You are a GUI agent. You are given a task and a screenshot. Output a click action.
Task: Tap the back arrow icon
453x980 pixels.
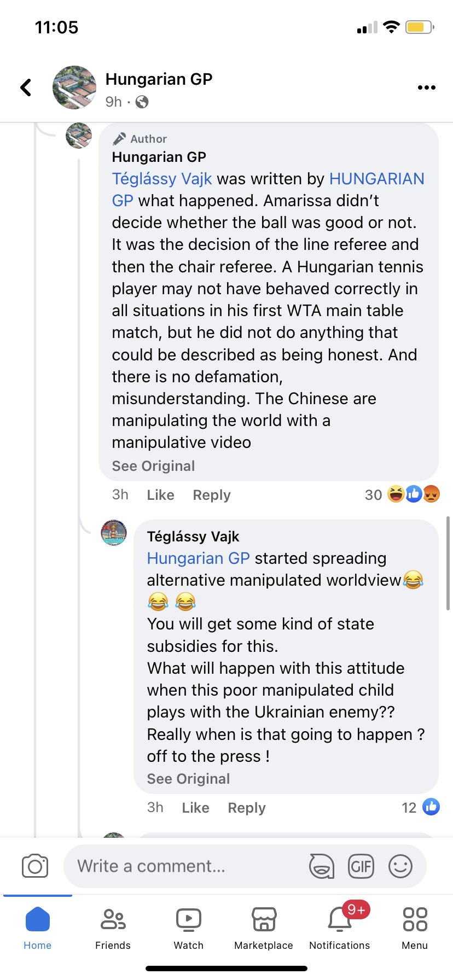click(x=26, y=87)
